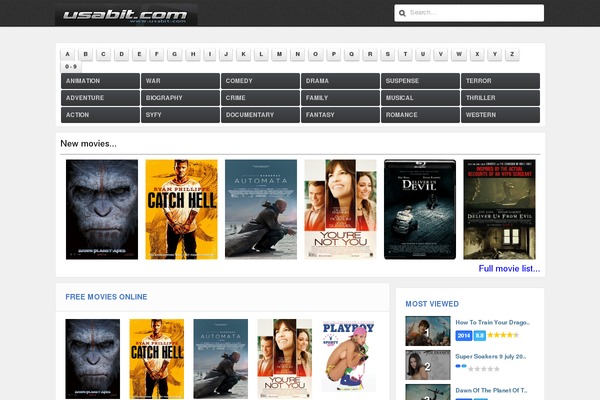Open the Syfy genre
Screen dimensions: 600x400
point(180,115)
